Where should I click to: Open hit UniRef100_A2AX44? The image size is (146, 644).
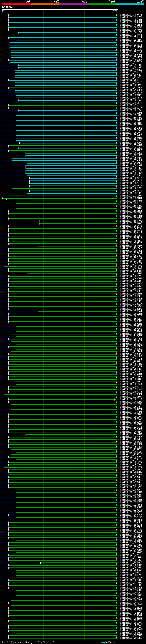pyautogui.click(x=131, y=35)
